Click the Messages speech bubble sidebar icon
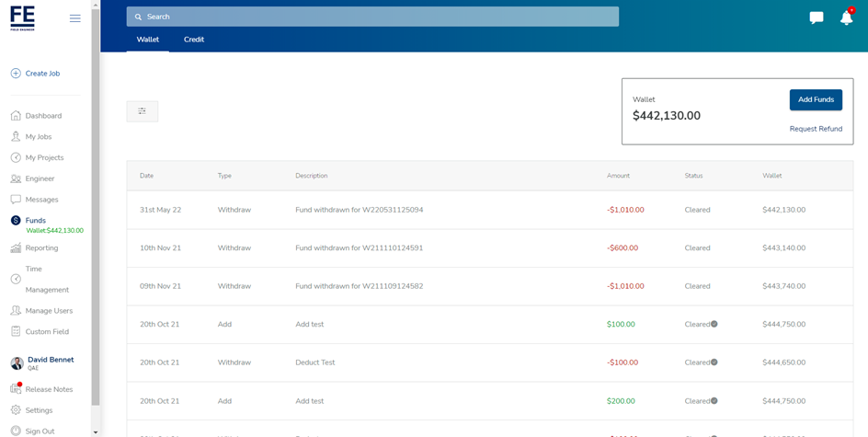Image resolution: width=868 pixels, height=437 pixels. pyautogui.click(x=16, y=200)
